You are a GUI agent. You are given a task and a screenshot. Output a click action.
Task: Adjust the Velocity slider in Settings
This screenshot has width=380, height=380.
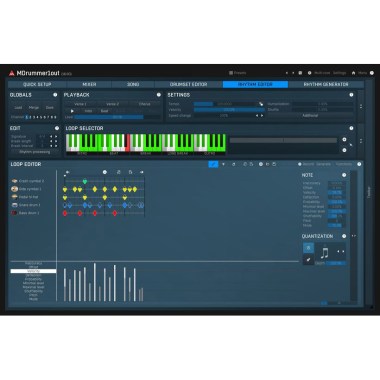point(229,110)
